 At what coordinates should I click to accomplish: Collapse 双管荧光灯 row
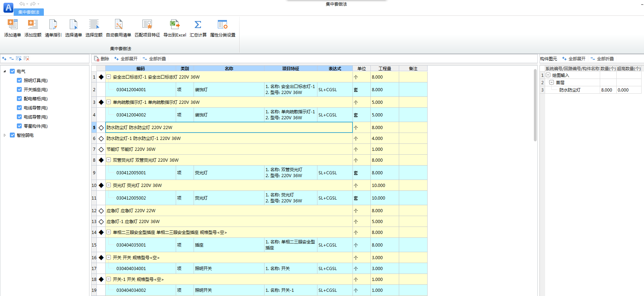[x=109, y=160]
